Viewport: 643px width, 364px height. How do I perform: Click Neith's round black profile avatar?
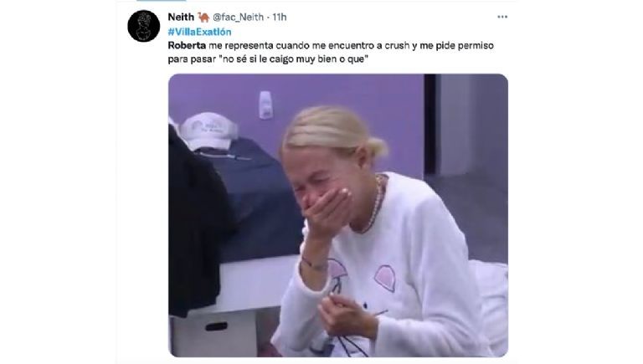tap(143, 26)
